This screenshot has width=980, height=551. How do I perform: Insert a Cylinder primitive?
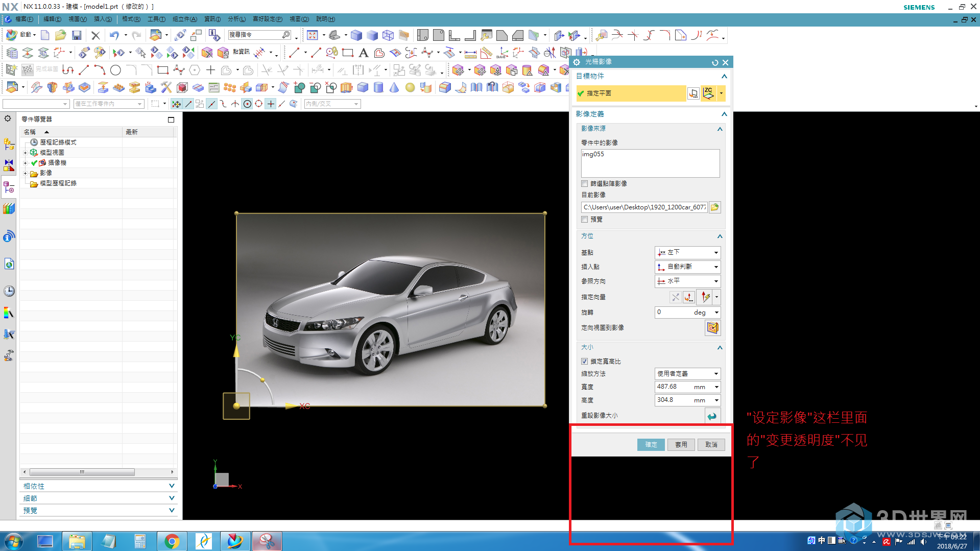(x=378, y=87)
